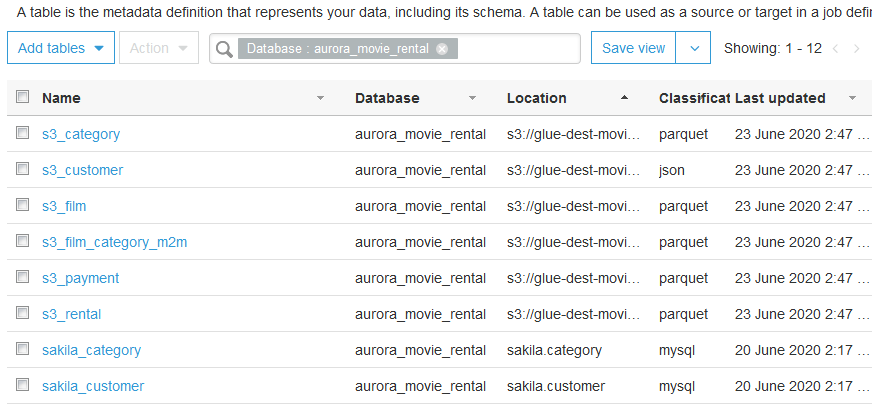Screen dimensions: 872x405
Task: Open the Save view options arrow
Action: pos(694,48)
